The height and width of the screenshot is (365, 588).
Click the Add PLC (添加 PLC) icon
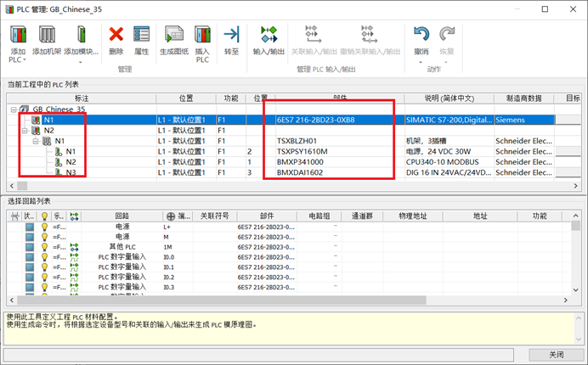[18, 35]
